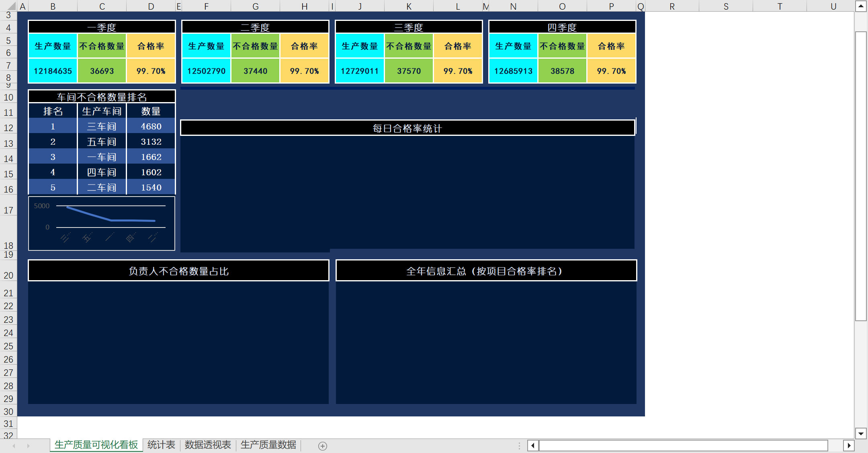Click the previous sheet navigation arrow
The height and width of the screenshot is (453, 868).
[x=14, y=446]
